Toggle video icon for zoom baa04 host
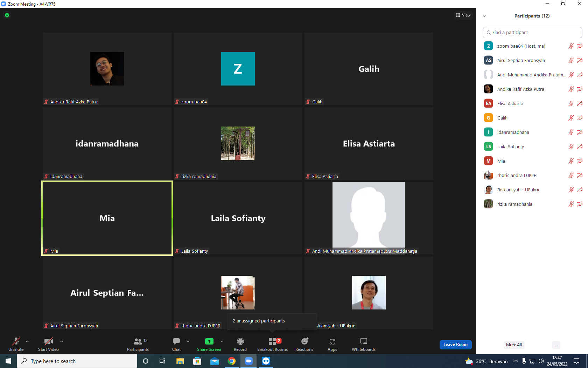Image resolution: width=588 pixels, height=368 pixels. pos(580,46)
